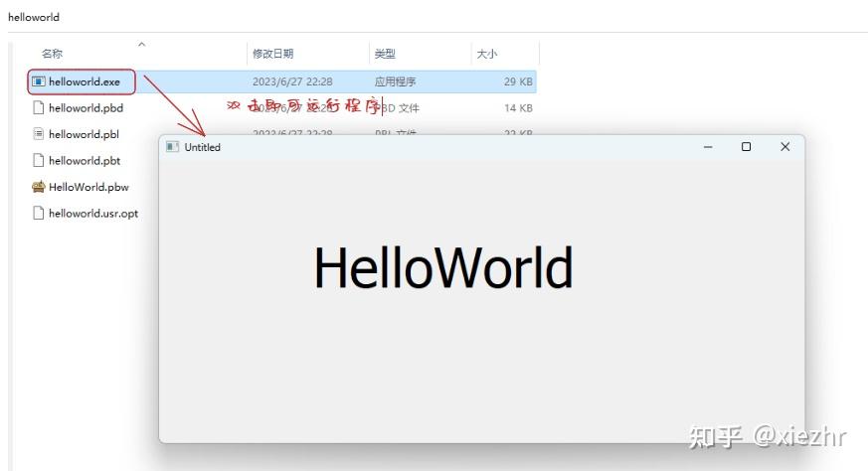Click the helloworld.pbl library file icon
Screen dimensions: 868x471
coord(38,134)
